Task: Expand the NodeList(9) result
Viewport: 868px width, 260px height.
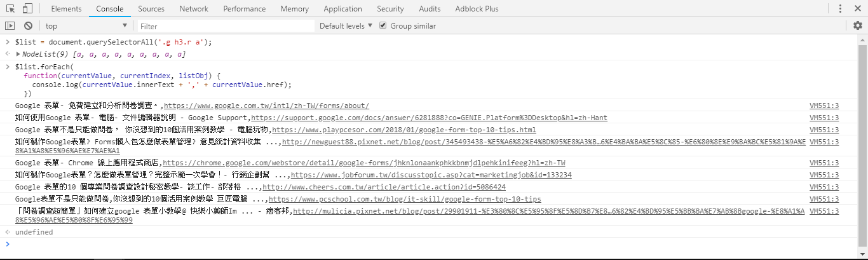Action: pyautogui.click(x=18, y=54)
